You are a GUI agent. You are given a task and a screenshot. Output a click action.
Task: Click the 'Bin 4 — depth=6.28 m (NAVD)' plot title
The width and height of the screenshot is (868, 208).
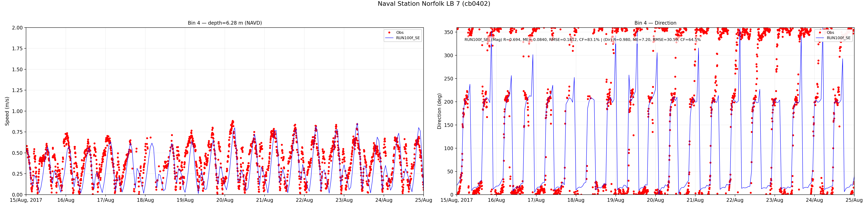click(225, 23)
